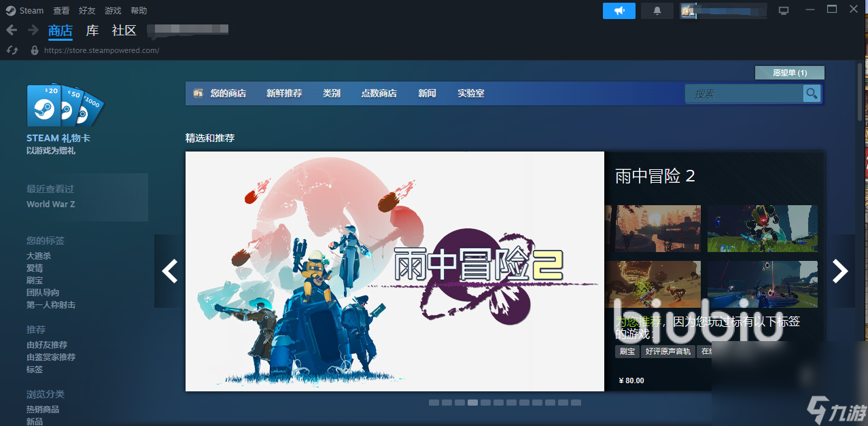Switch to the 社区 tab
The height and width of the screenshot is (426, 868).
(124, 31)
